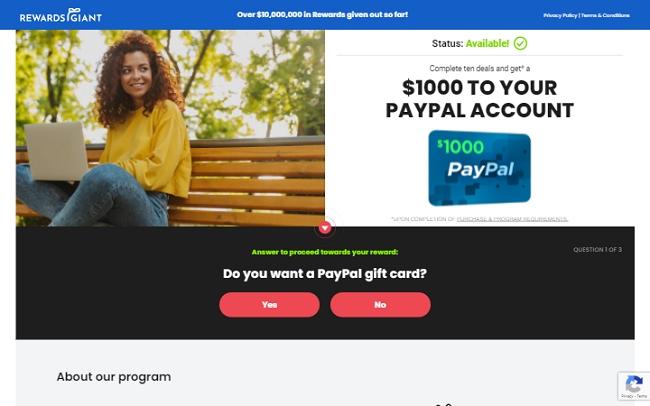The width and height of the screenshot is (650, 406).
Task: Click the woman with laptop photo
Action: click(x=170, y=128)
